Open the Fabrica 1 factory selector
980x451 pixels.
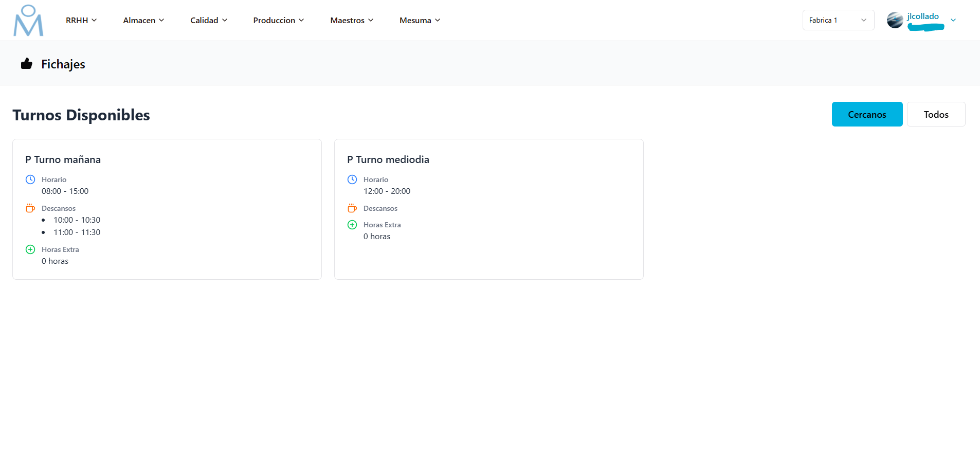[838, 20]
